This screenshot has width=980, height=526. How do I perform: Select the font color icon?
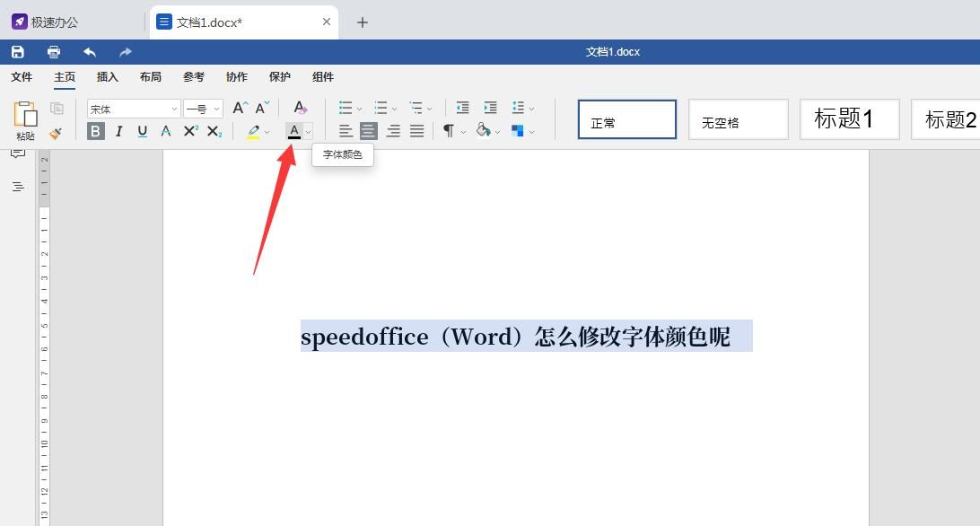click(295, 131)
